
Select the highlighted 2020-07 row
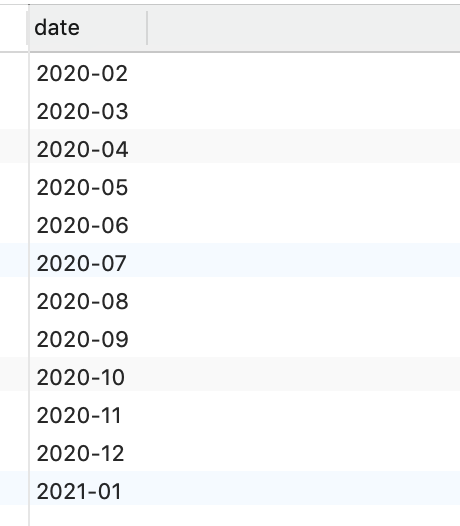tap(245, 263)
